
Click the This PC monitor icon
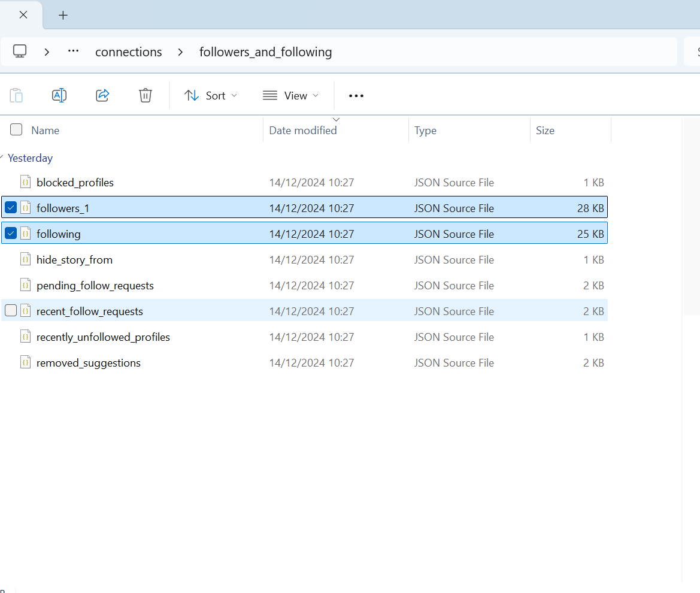pos(20,52)
